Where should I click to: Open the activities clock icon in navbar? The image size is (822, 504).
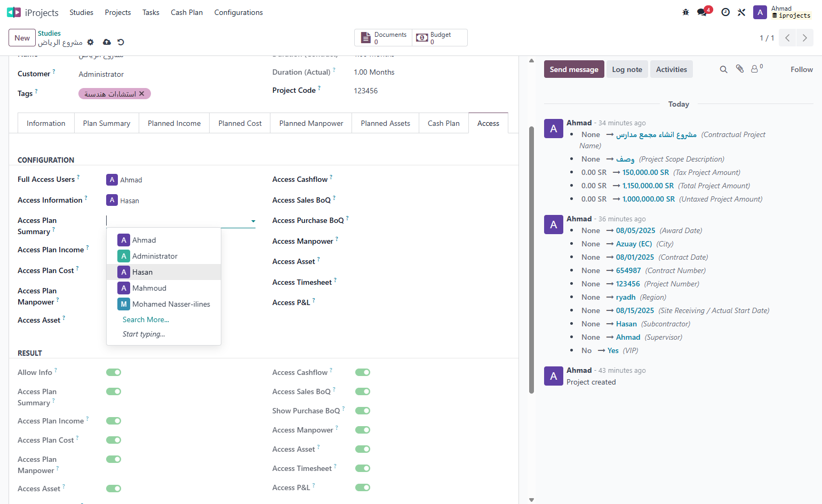tap(725, 12)
